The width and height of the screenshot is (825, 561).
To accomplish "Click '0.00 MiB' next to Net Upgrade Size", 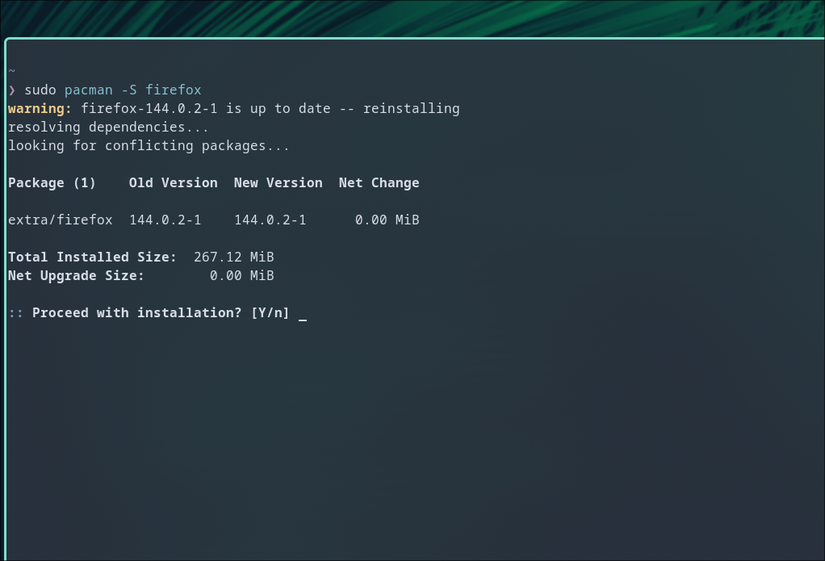I will (242, 276).
